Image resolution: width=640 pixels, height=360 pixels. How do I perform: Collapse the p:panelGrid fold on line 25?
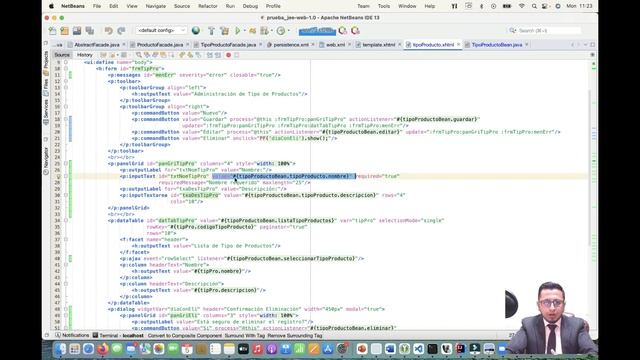click(66, 164)
